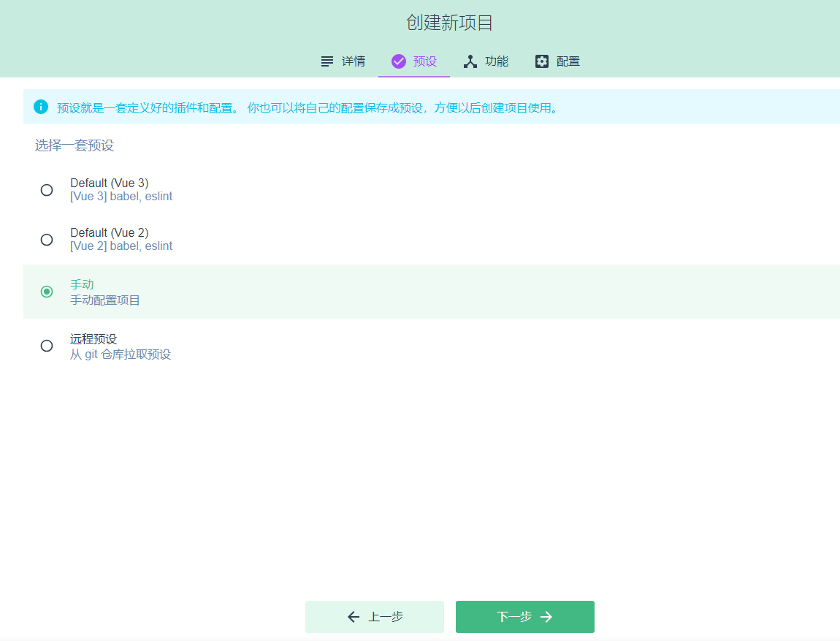Click the right arrow icon on 下一步
Screen dimensions: 840x641
(546, 617)
